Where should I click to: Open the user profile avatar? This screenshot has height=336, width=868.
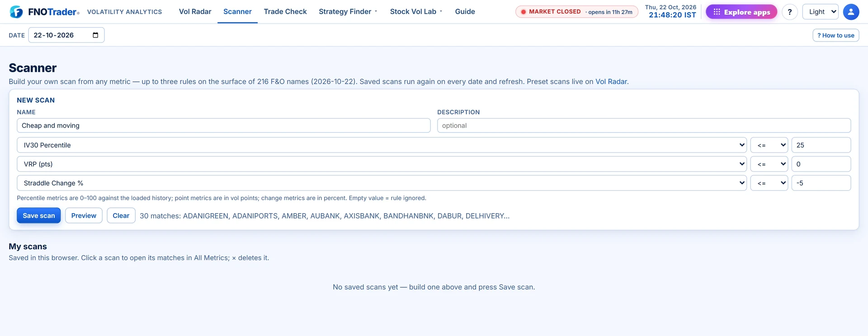(x=851, y=12)
